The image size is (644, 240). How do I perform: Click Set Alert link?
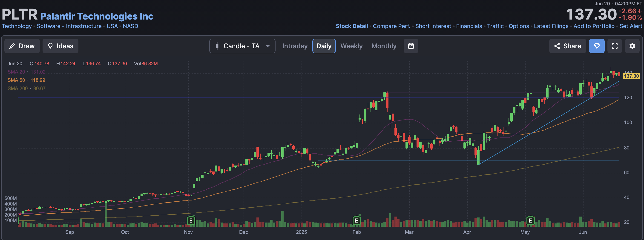coord(631,26)
